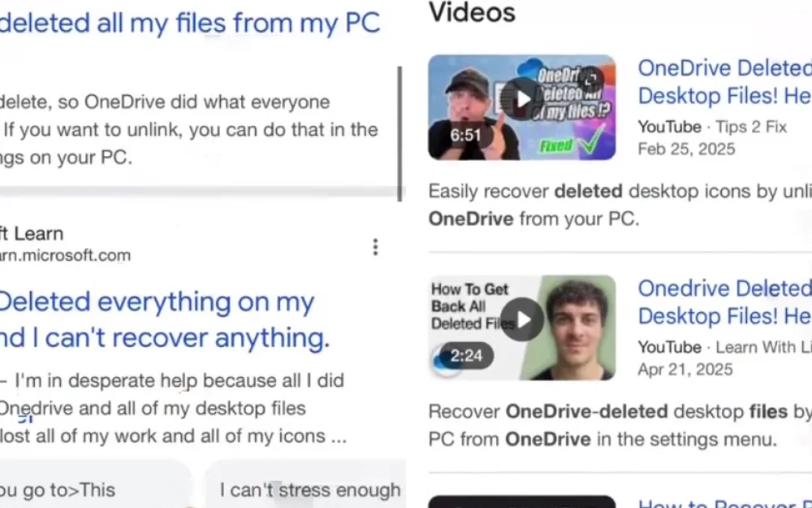The image size is (812, 508).
Task: Open the Feb 25, 2025 OneDrive video title
Action: [x=724, y=82]
